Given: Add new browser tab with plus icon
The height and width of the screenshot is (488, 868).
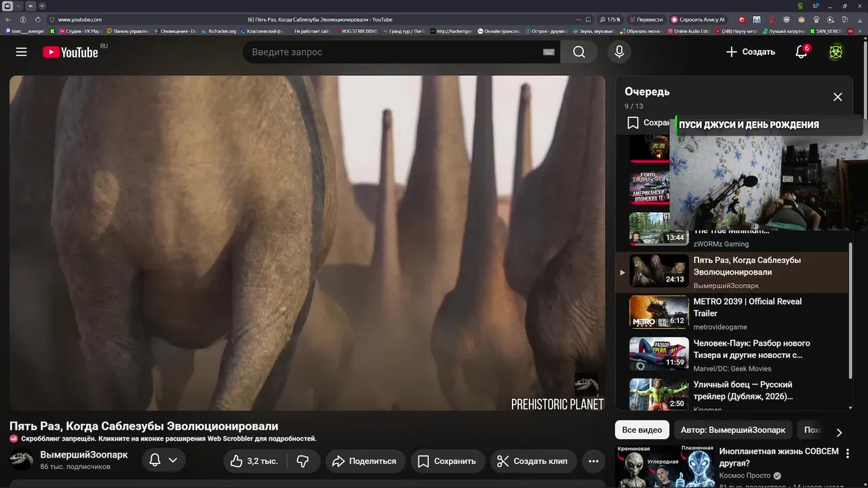Looking at the screenshot, I should tap(41, 5).
